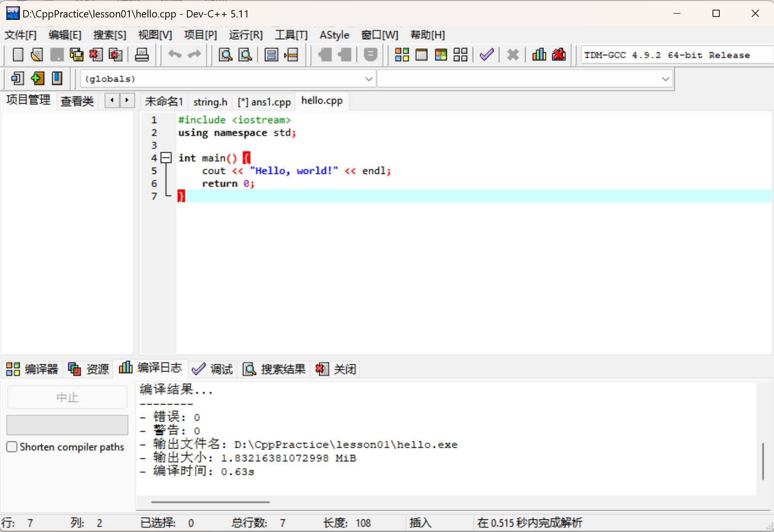Click the Go to line icon

[291, 55]
